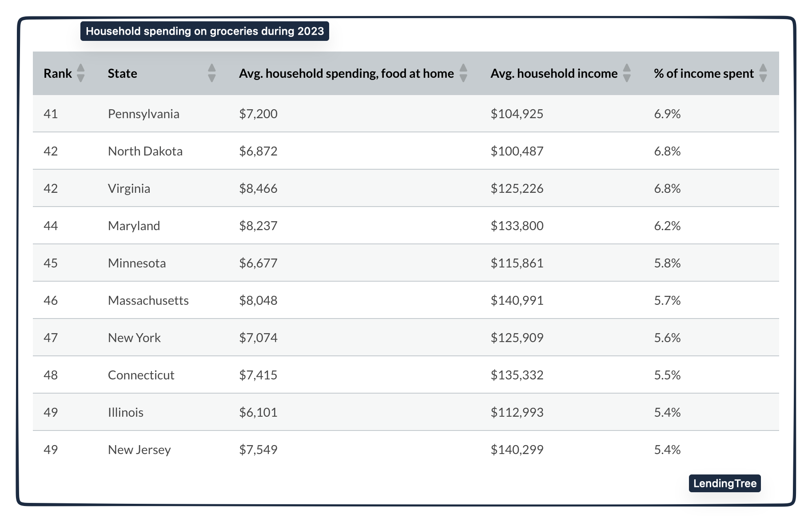Expand sort control on income spent column
812x522 pixels.
(x=764, y=73)
